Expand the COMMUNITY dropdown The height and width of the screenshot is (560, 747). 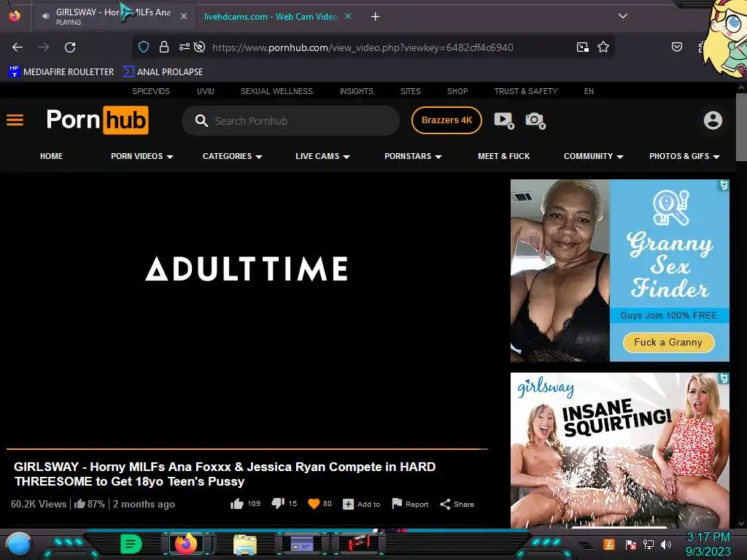593,156
